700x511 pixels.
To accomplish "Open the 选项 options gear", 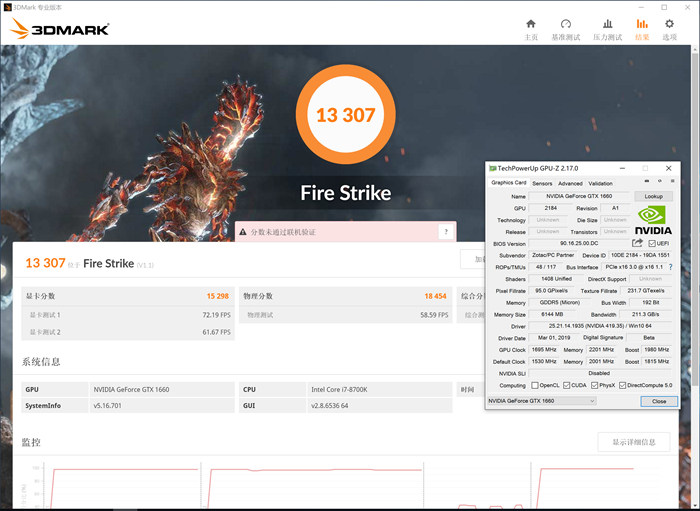I will point(669,30).
